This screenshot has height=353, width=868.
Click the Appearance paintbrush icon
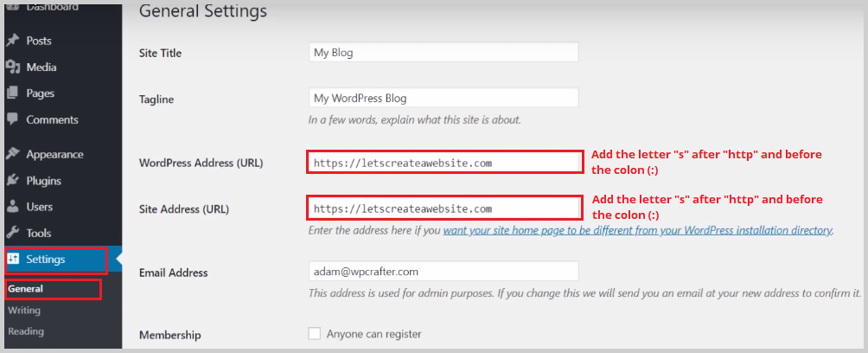click(x=12, y=154)
